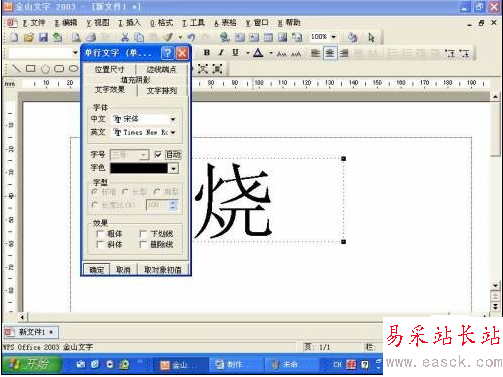
Task: Click the globe hyperlink icon
Action: [x=225, y=37]
